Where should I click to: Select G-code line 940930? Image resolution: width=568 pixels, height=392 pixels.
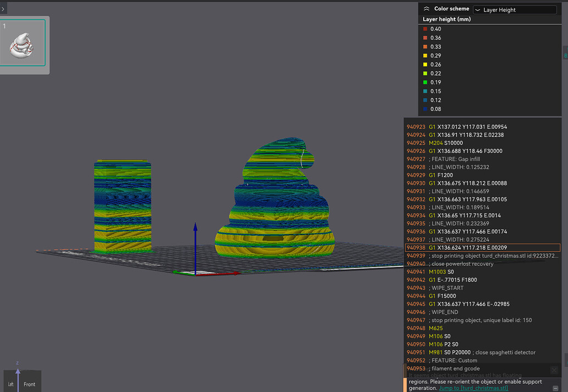click(x=482, y=183)
